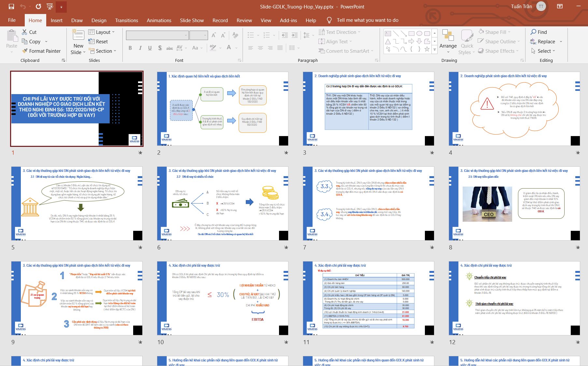588x366 pixels.
Task: Click Increase List Level icon
Action: pos(295,35)
